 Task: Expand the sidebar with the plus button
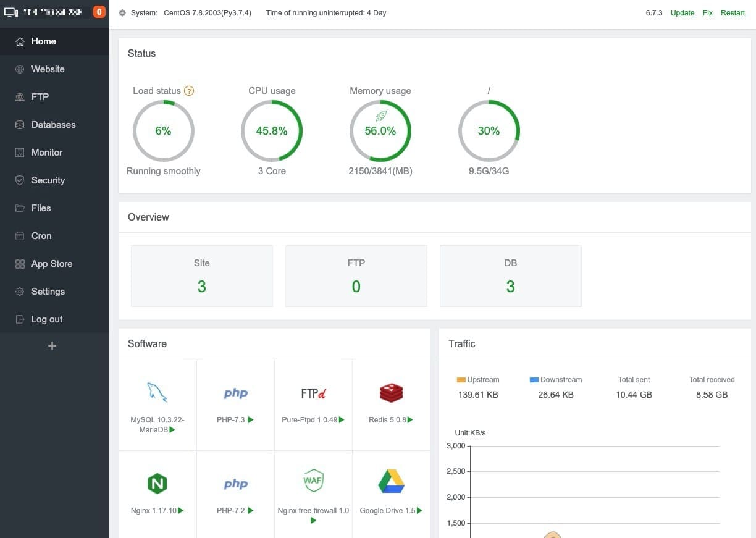52,346
